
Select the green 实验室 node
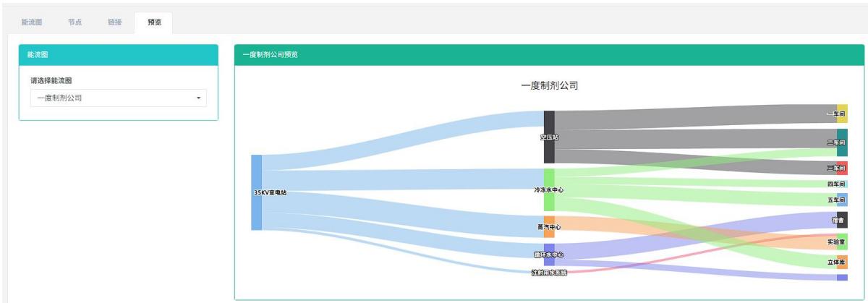[842, 242]
